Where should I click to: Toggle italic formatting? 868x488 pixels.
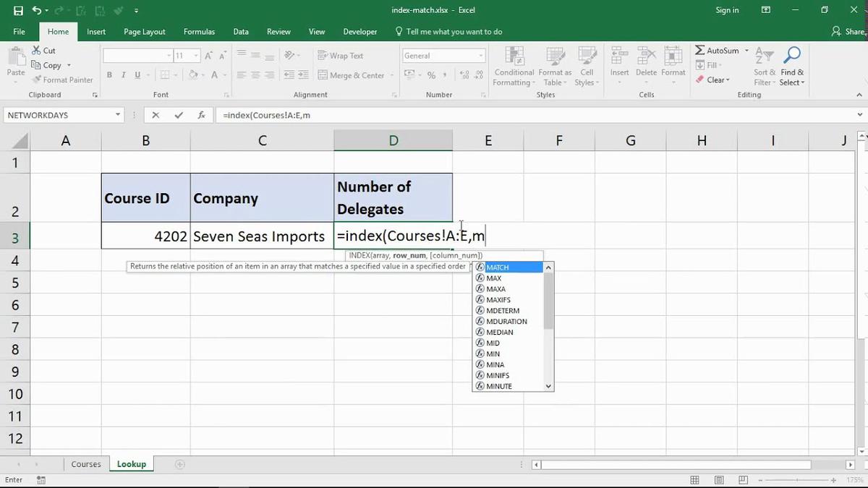(122, 74)
